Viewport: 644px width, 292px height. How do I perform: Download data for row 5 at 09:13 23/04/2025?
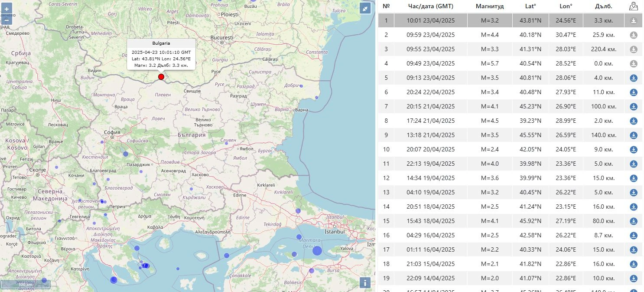click(x=634, y=78)
